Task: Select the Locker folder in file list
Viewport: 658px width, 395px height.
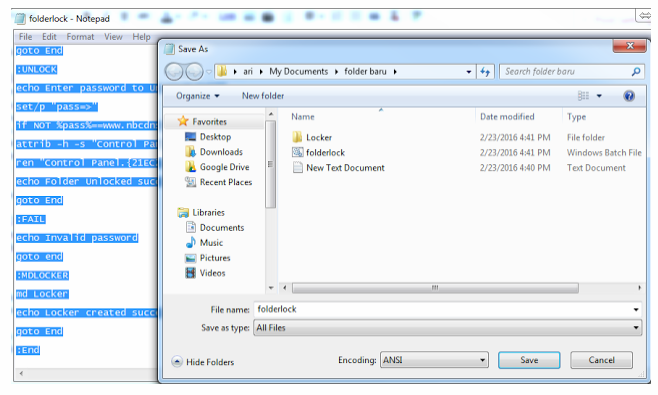Action: pyautogui.click(x=319, y=138)
